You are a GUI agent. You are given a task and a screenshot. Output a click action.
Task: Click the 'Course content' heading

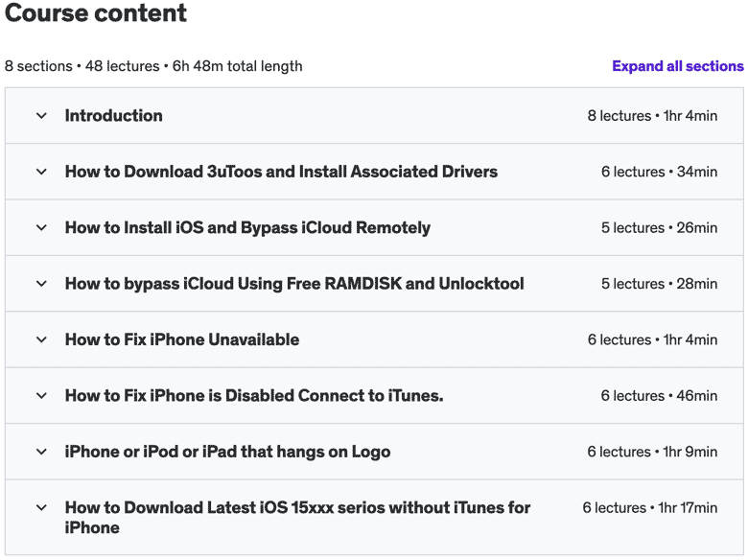(x=95, y=12)
